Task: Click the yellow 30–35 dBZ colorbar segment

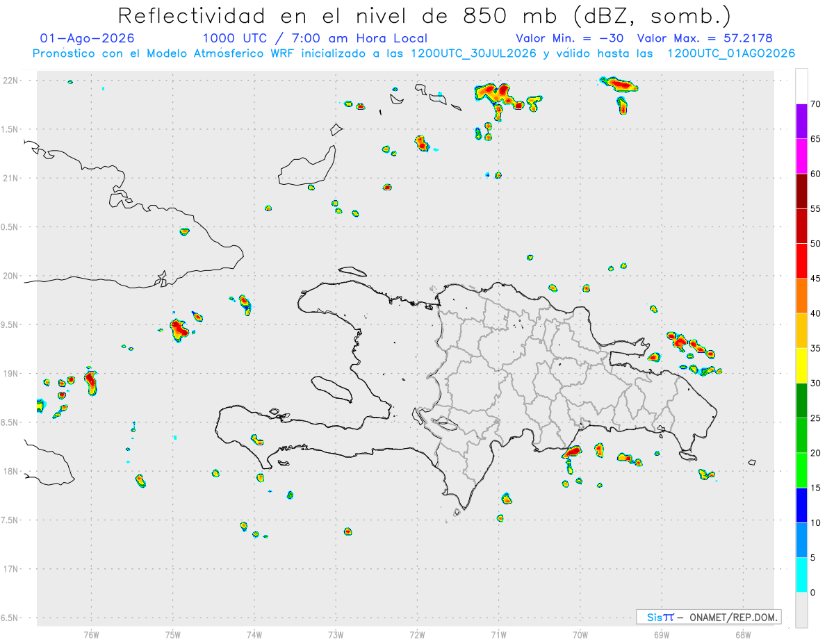Action: pos(801,365)
